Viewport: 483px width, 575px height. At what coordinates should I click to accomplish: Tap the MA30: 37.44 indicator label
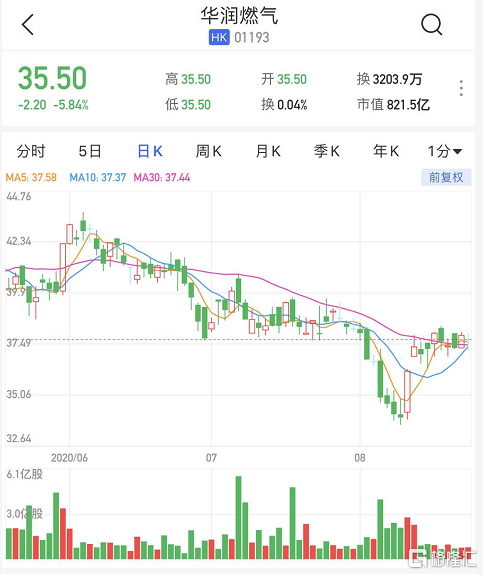pos(162,178)
